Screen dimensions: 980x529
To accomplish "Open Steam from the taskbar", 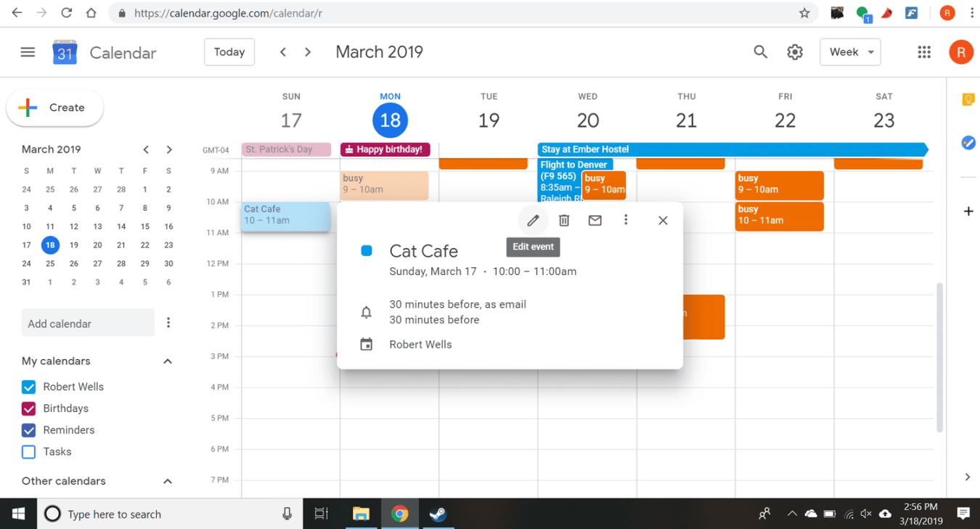I will [x=438, y=514].
